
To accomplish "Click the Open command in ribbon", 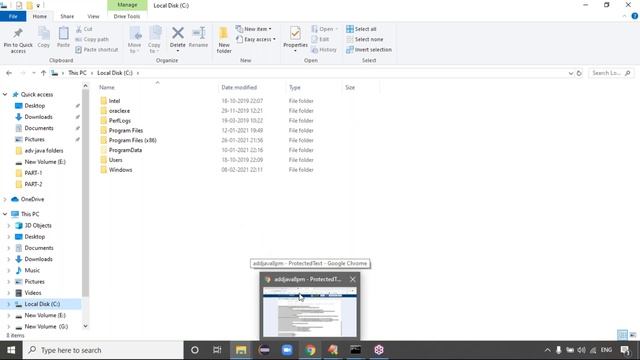I will pyautogui.click(x=324, y=29).
